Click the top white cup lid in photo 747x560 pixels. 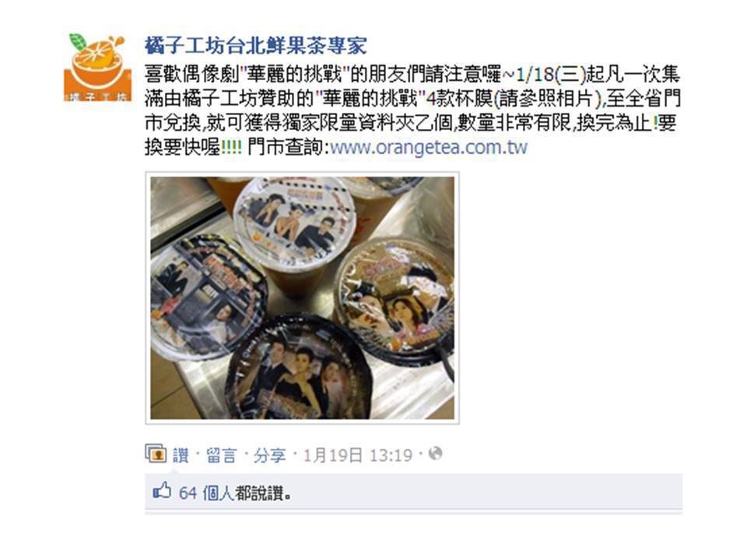(x=296, y=222)
